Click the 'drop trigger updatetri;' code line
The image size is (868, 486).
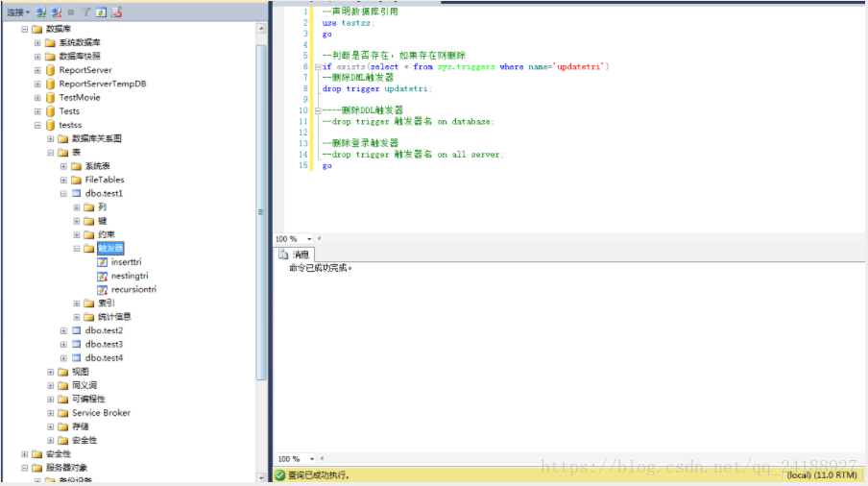[x=376, y=89]
